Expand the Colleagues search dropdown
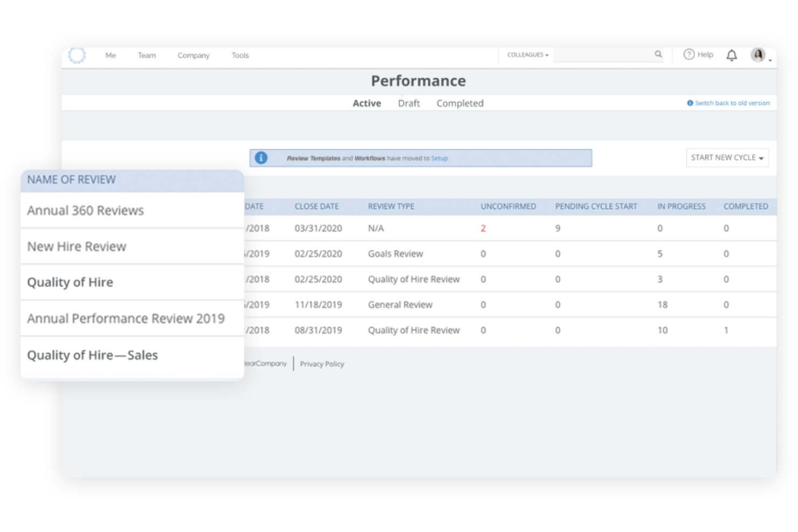Viewport: 798px width, 532px height. point(527,54)
